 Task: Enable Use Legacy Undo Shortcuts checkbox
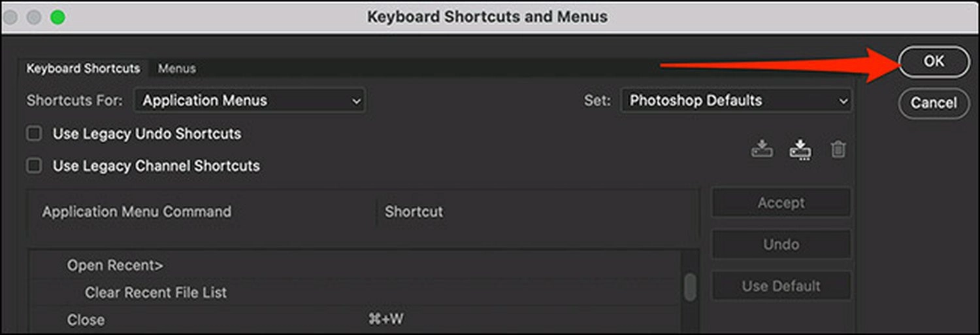(x=33, y=134)
